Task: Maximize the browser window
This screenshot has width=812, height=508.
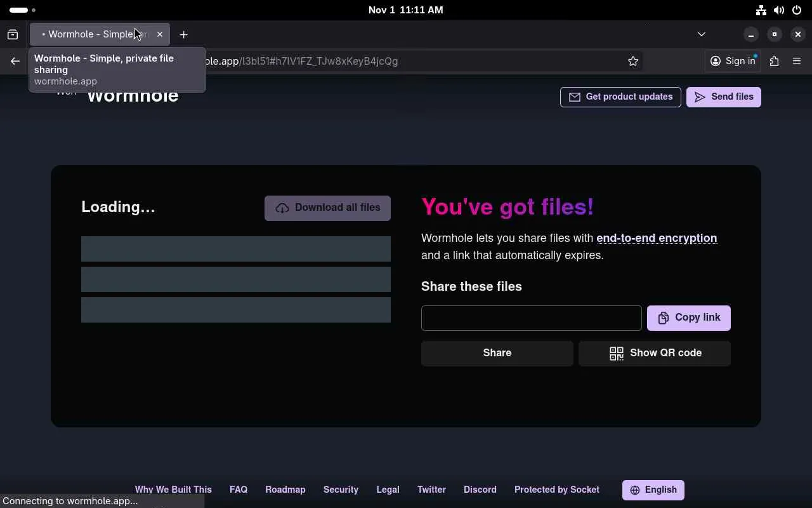Action: point(775,34)
